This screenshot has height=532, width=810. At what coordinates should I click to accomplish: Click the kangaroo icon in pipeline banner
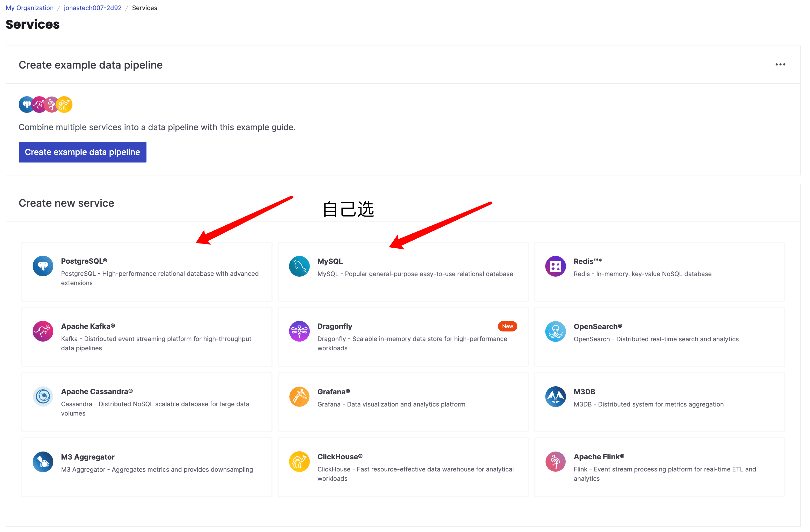(39, 105)
